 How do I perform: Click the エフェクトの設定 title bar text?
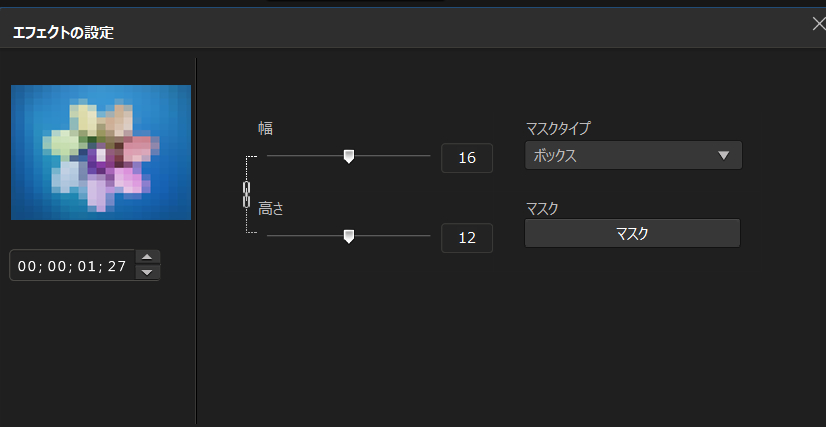pos(63,33)
